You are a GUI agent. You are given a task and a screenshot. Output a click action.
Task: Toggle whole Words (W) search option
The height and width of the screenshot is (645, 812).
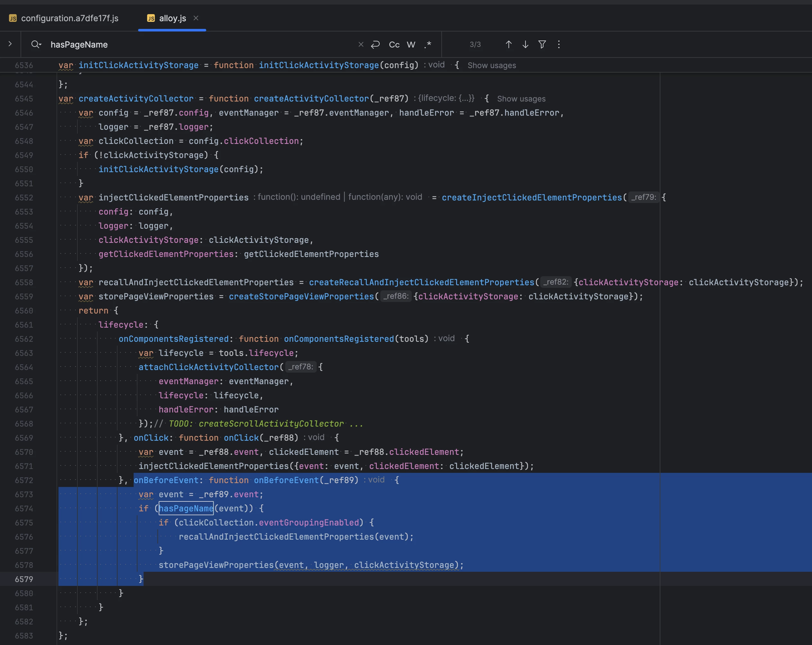pyautogui.click(x=411, y=44)
